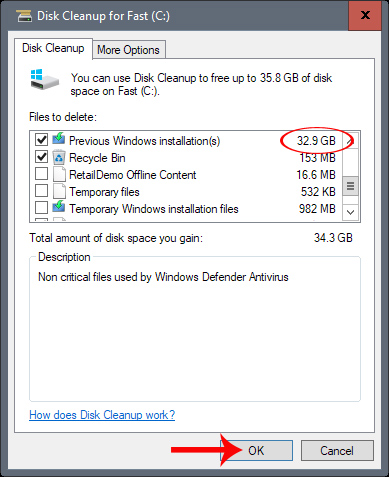This screenshot has height=477, width=389.
Task: Uncheck the Recycle Bin checkbox
Action: tap(41, 157)
